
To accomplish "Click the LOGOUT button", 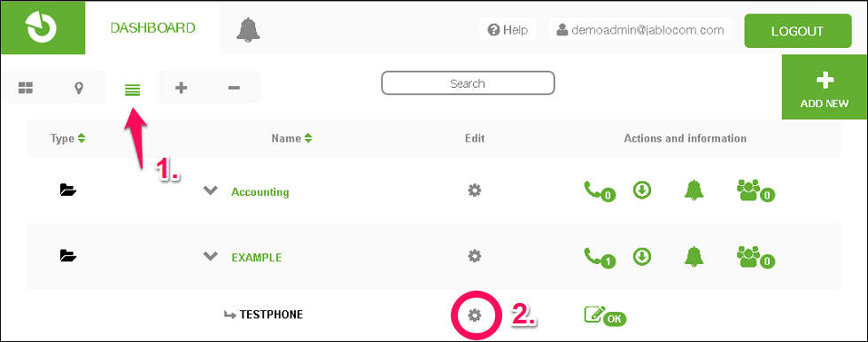I will click(798, 31).
